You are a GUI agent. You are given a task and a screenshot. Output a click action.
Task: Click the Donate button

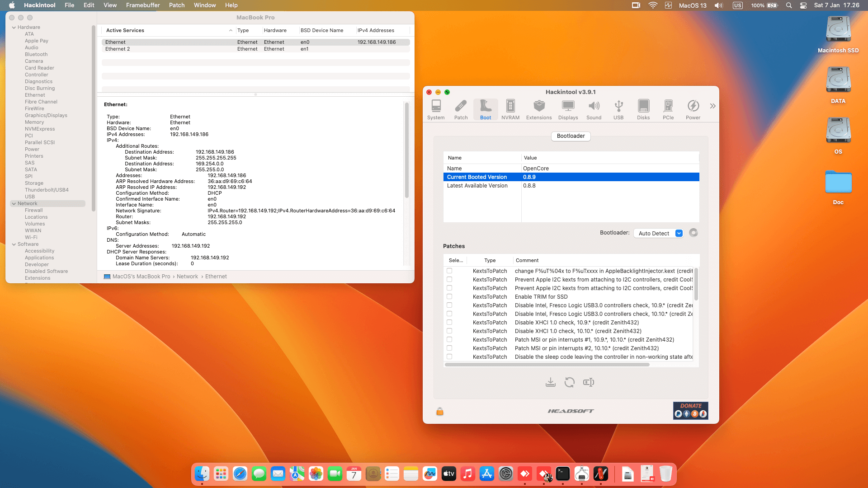(690, 411)
